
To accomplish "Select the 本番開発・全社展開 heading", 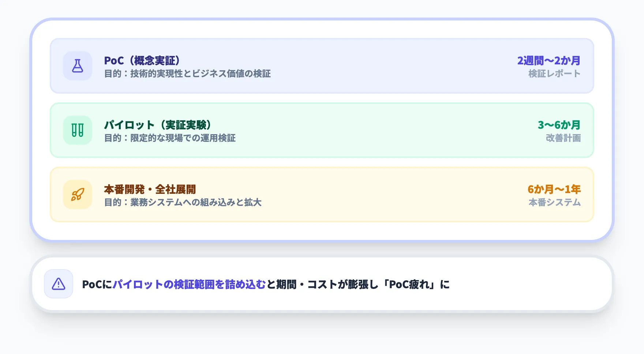I will [150, 189].
